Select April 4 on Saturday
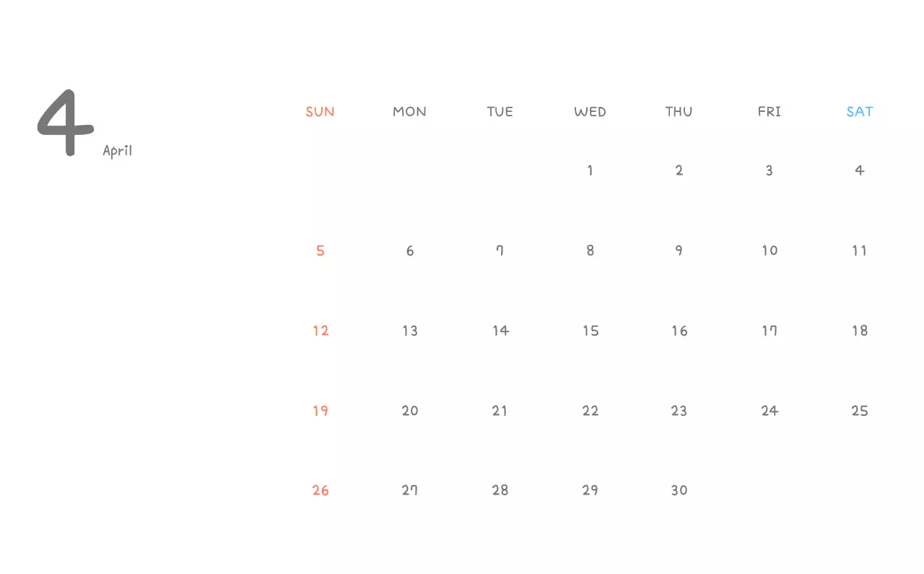 point(859,170)
